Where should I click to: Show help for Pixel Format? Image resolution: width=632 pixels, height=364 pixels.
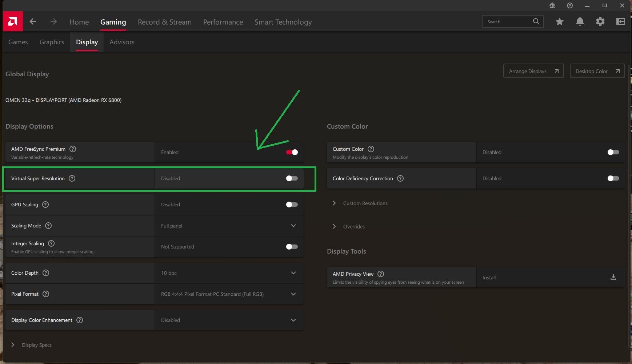(x=46, y=294)
